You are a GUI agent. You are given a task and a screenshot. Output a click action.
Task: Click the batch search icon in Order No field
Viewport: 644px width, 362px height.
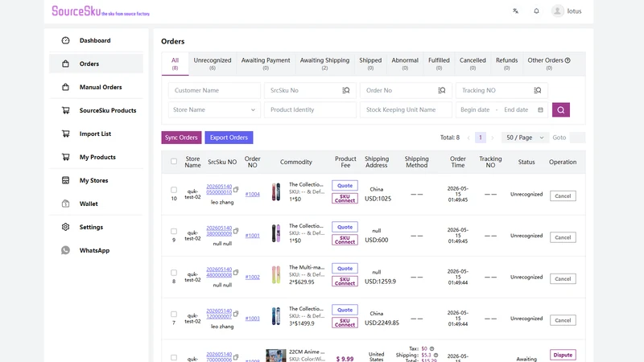click(441, 90)
